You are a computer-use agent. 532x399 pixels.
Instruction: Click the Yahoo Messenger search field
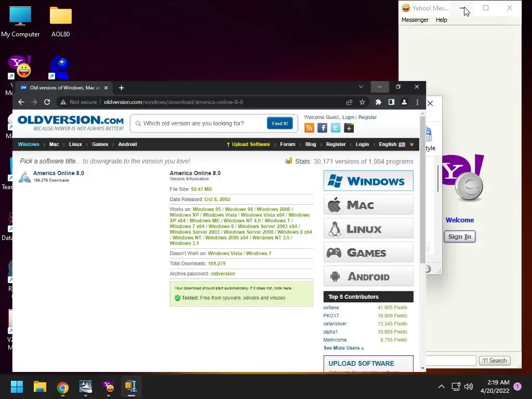tap(451, 361)
